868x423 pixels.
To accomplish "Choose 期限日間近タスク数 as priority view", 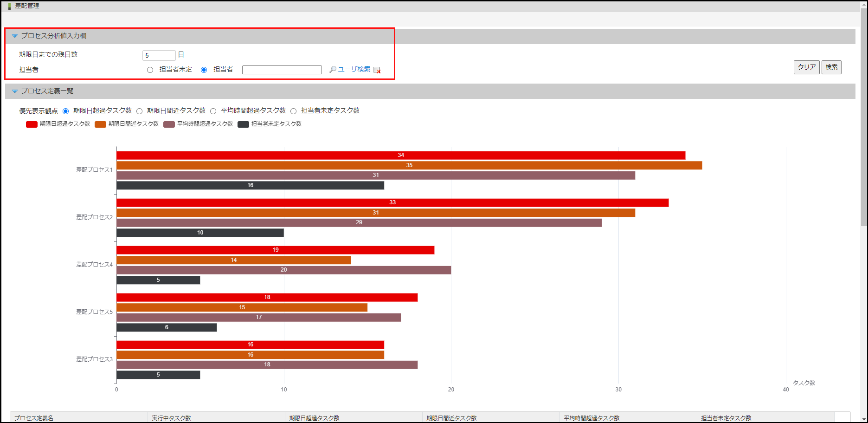I will (139, 111).
